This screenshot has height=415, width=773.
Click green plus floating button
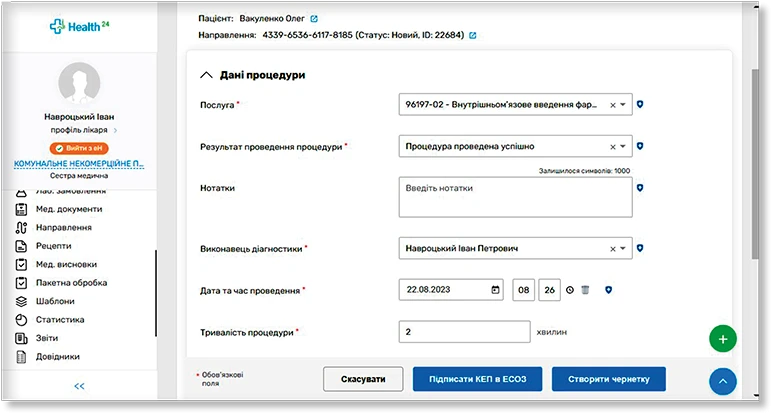pyautogui.click(x=723, y=339)
